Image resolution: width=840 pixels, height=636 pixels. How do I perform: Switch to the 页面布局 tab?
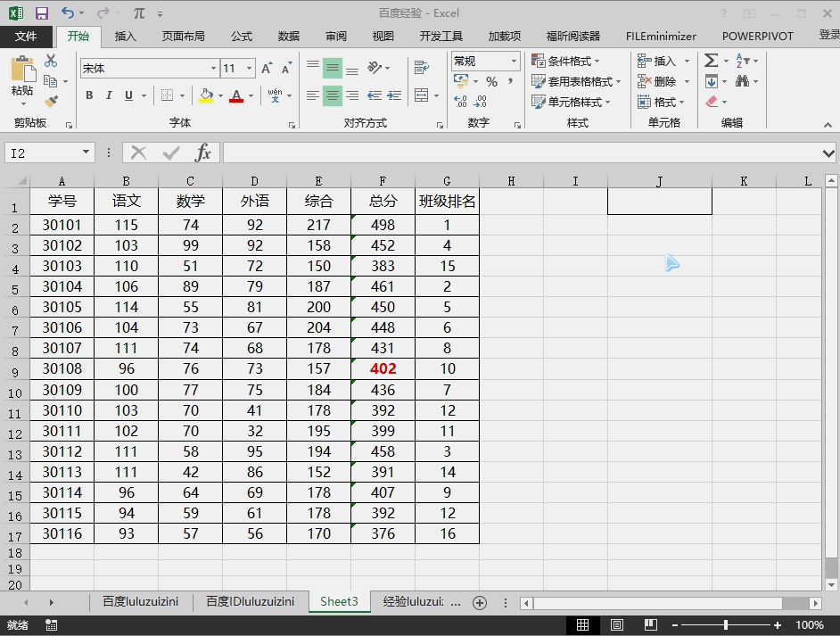coord(183,37)
